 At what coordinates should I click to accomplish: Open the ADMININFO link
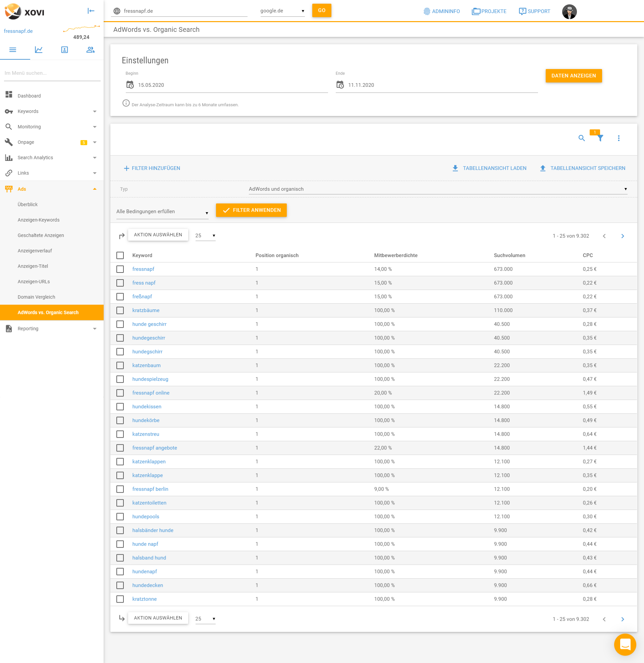click(x=442, y=11)
